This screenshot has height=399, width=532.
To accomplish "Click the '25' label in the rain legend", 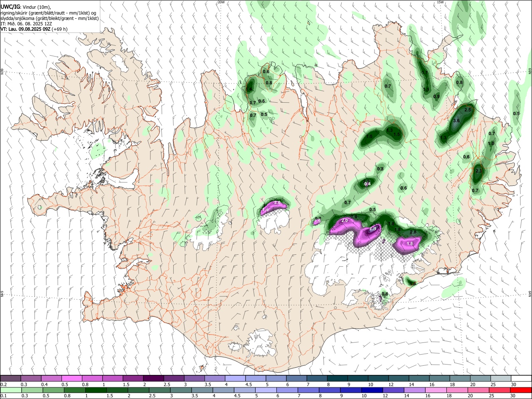I will coord(493,396).
